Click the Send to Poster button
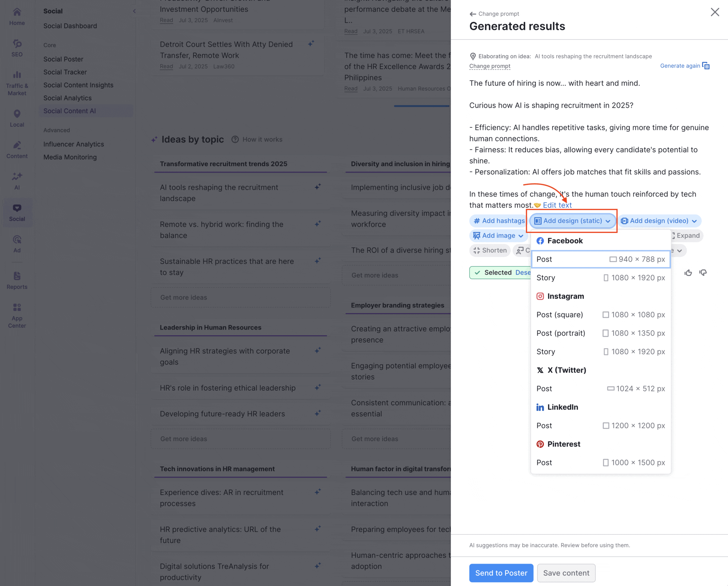Viewport: 728px width, 586px height. 501,573
